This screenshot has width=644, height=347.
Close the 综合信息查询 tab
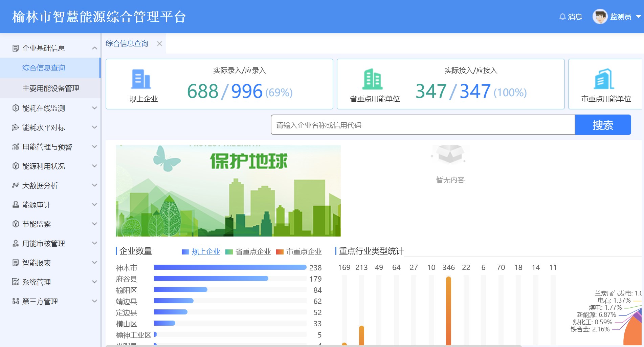[x=159, y=44]
